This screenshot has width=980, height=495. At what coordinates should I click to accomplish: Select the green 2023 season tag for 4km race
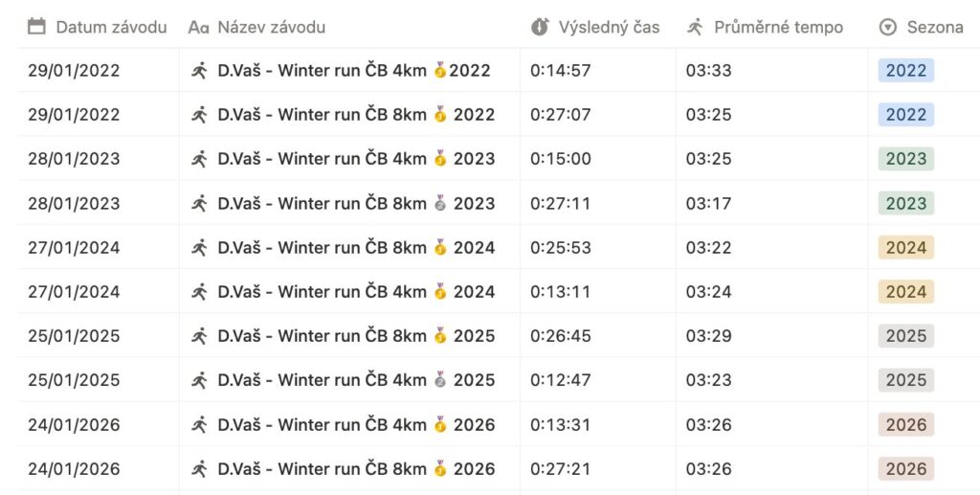[x=905, y=159]
